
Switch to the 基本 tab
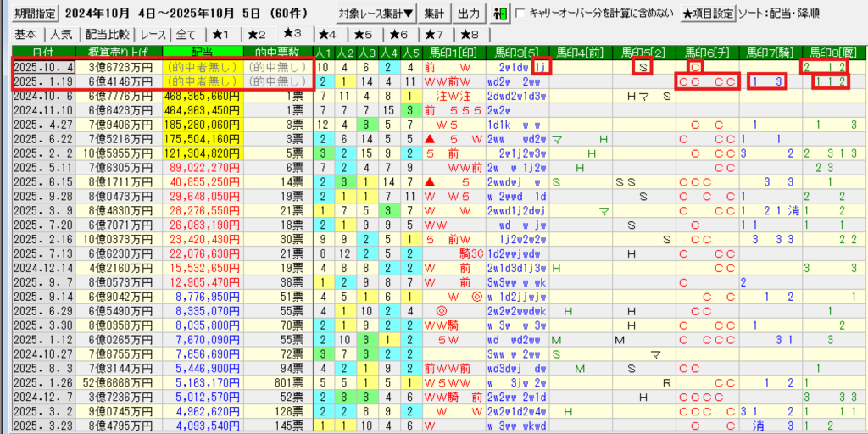26,35
